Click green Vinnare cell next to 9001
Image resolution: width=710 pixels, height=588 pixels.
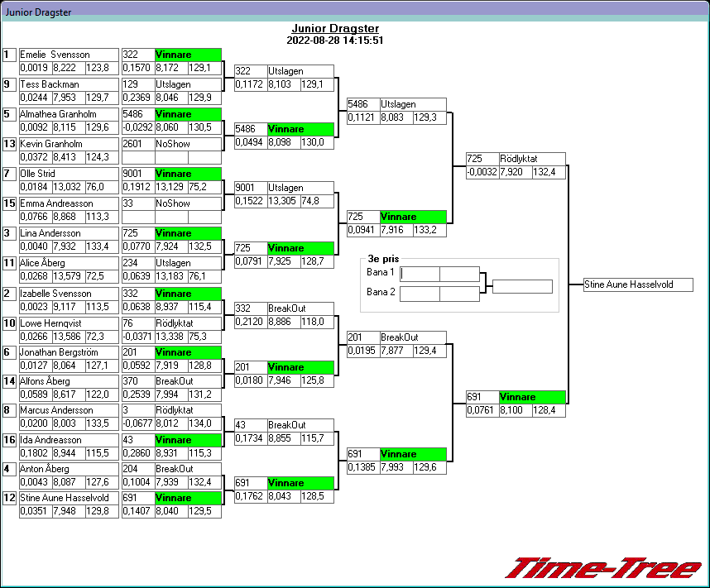pos(188,174)
